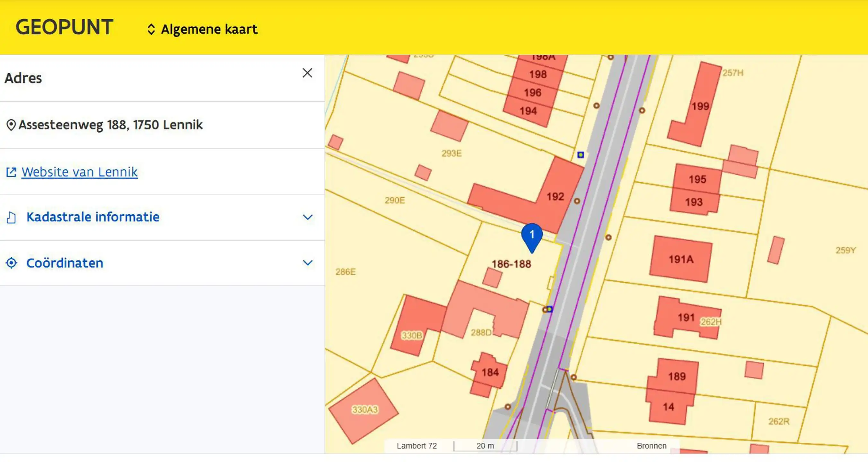Click the blue map marker numbered 1
This screenshot has width=868, height=462.
[x=532, y=235]
